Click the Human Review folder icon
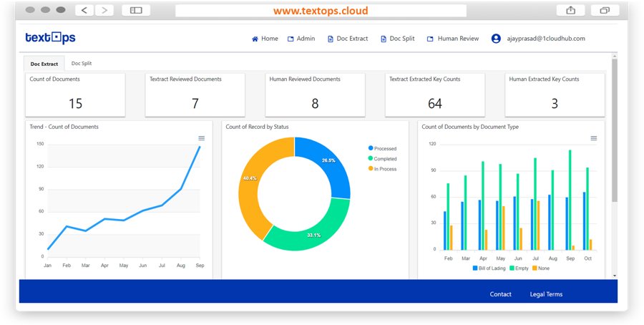Screen dimensions: 644x325 pos(430,39)
